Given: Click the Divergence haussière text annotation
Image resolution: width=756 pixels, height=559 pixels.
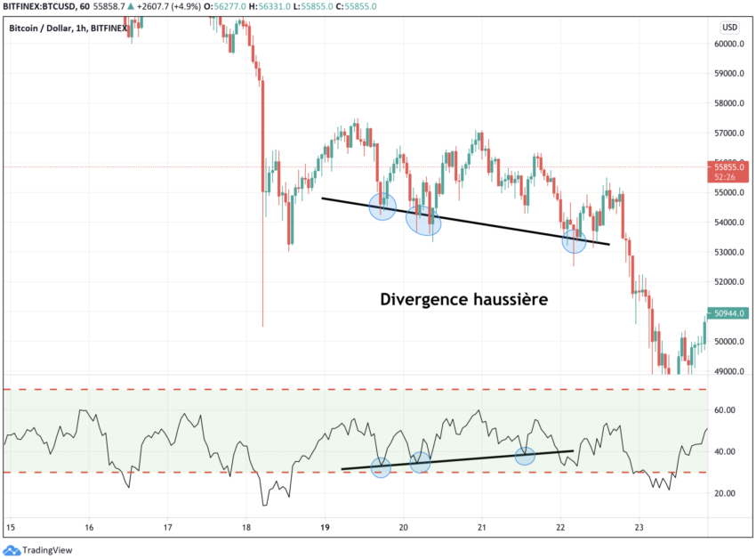Looking at the screenshot, I should click(465, 301).
